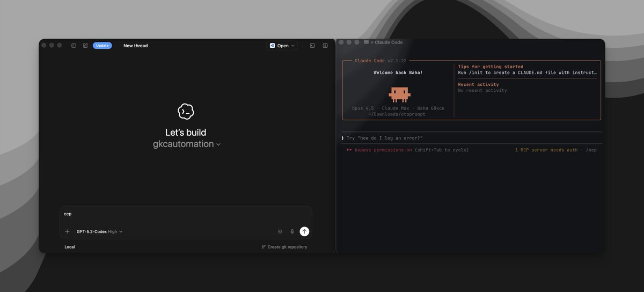
Task: Click the blue Update button
Action: point(102,46)
